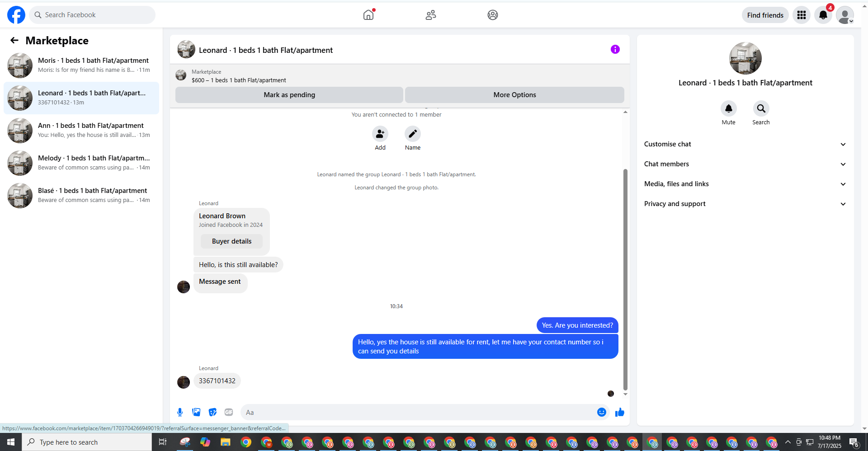
Task: Click the Facebook logo
Action: 16,15
